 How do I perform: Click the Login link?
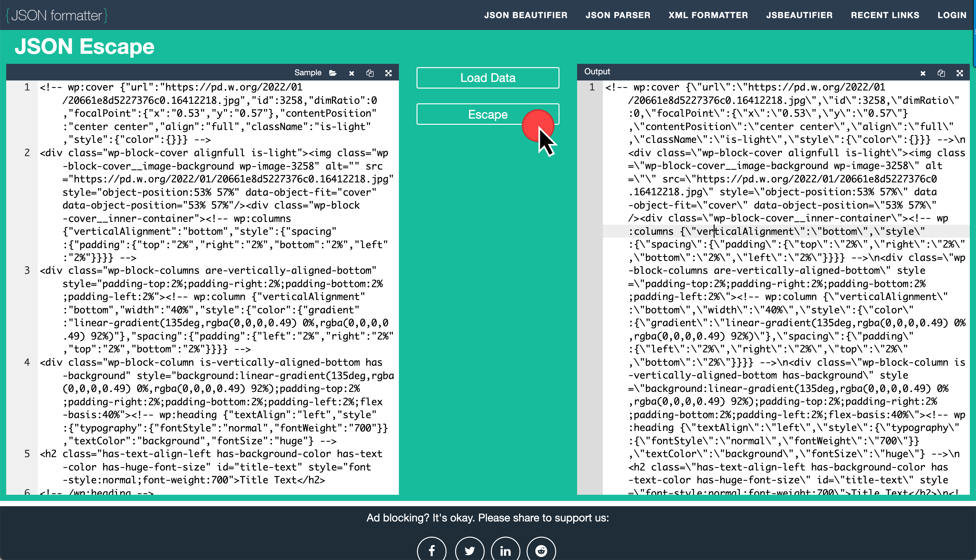point(952,15)
